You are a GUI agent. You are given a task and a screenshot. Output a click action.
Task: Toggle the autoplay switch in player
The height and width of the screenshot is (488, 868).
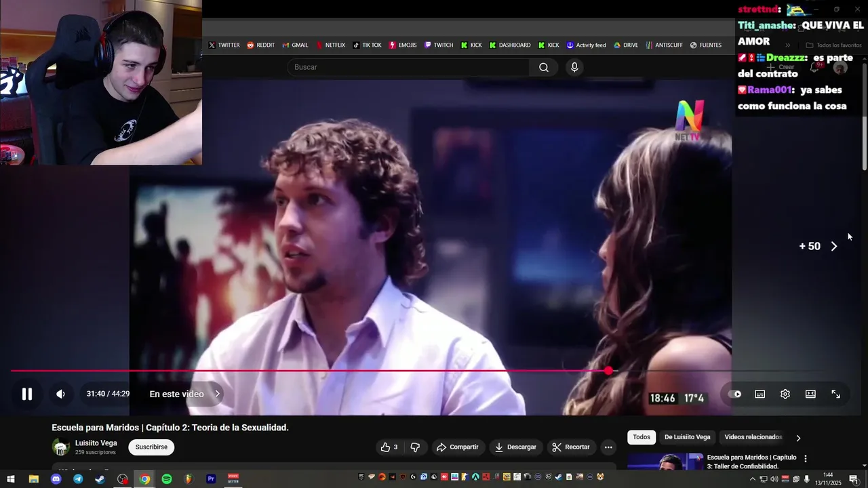[735, 394]
